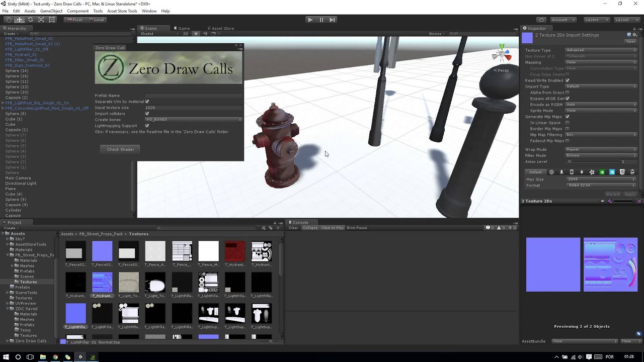Image resolution: width=644 pixels, height=362 pixels.
Task: Open the Window menu
Action: (x=149, y=11)
